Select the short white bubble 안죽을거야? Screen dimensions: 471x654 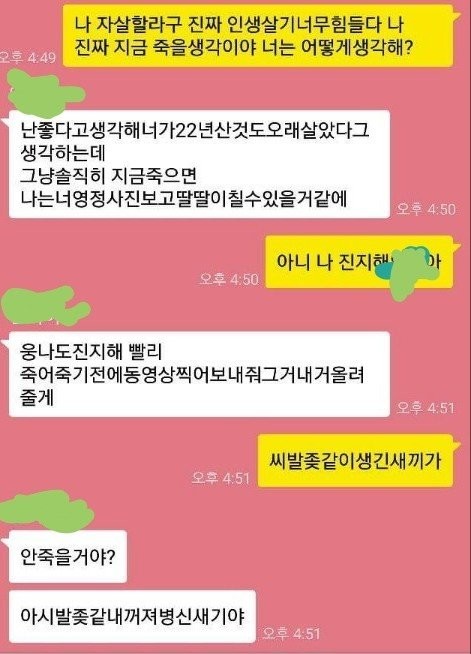point(68,556)
